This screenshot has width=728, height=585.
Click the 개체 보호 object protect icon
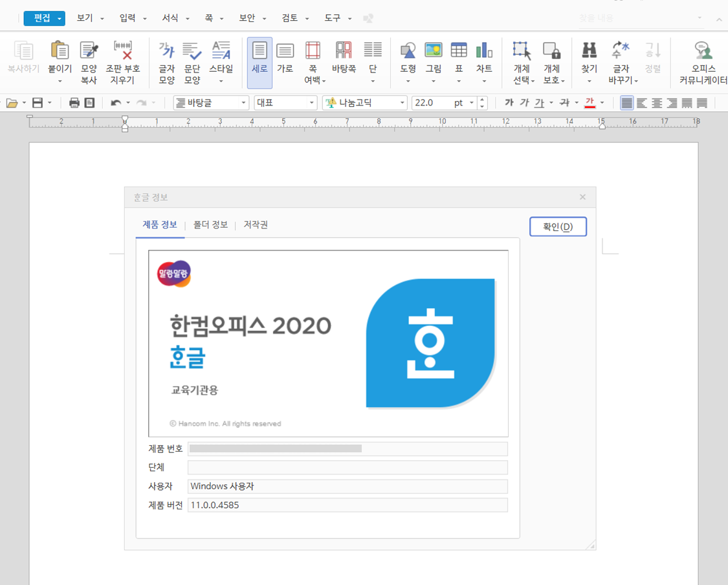click(x=551, y=50)
